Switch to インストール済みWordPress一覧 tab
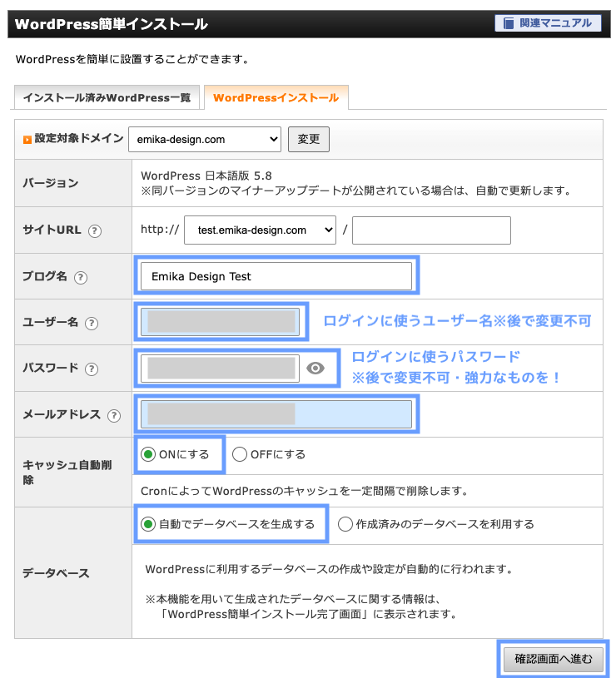Image resolution: width=616 pixels, height=678 pixels. (107, 98)
